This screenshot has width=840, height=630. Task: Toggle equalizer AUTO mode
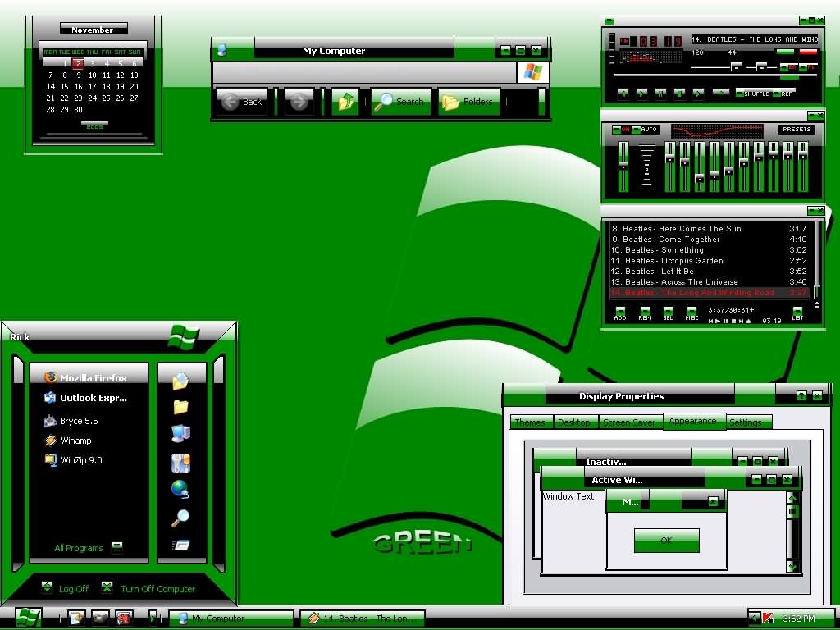645,129
